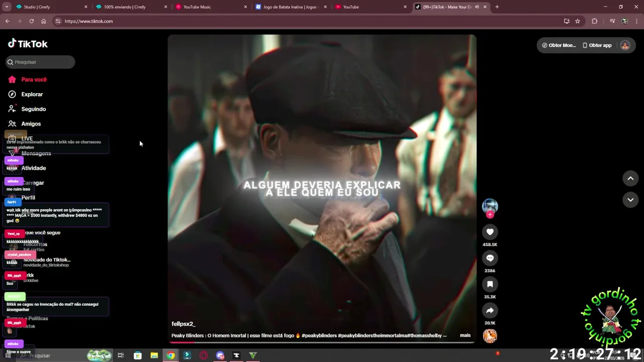Go to previous video arrow

[x=630, y=178]
